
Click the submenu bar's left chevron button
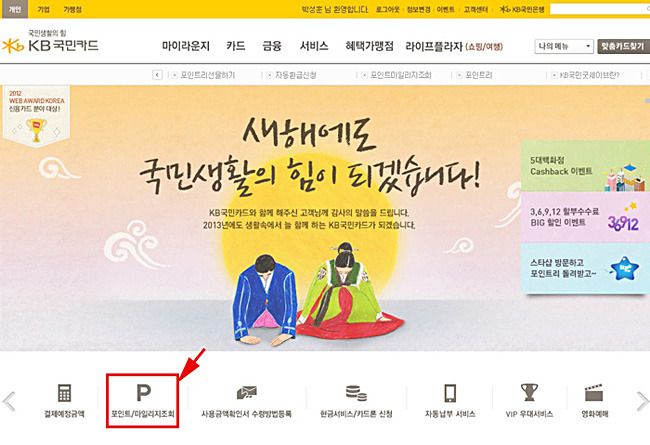pyautogui.click(x=157, y=75)
